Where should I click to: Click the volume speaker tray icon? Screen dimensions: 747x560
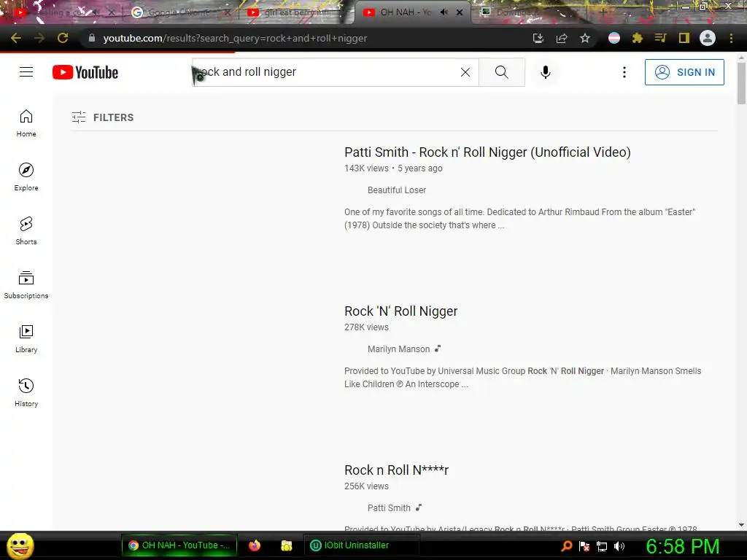point(619,546)
